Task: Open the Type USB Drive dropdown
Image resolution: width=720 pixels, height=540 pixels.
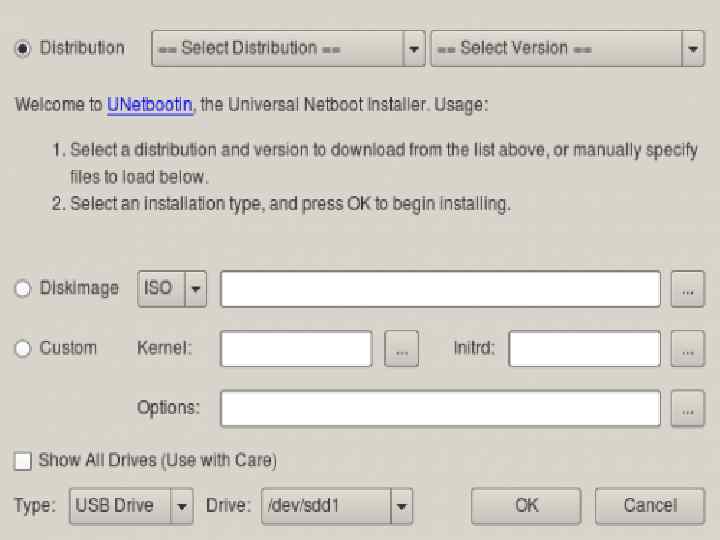Action: 131,506
